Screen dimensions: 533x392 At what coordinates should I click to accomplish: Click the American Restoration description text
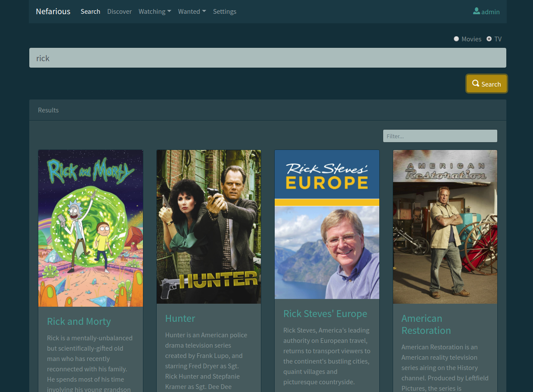pyautogui.click(x=445, y=367)
